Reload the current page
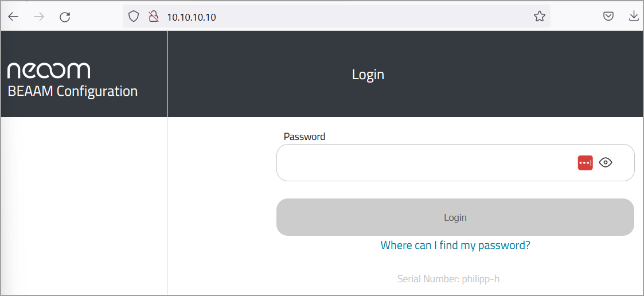 pyautogui.click(x=65, y=17)
